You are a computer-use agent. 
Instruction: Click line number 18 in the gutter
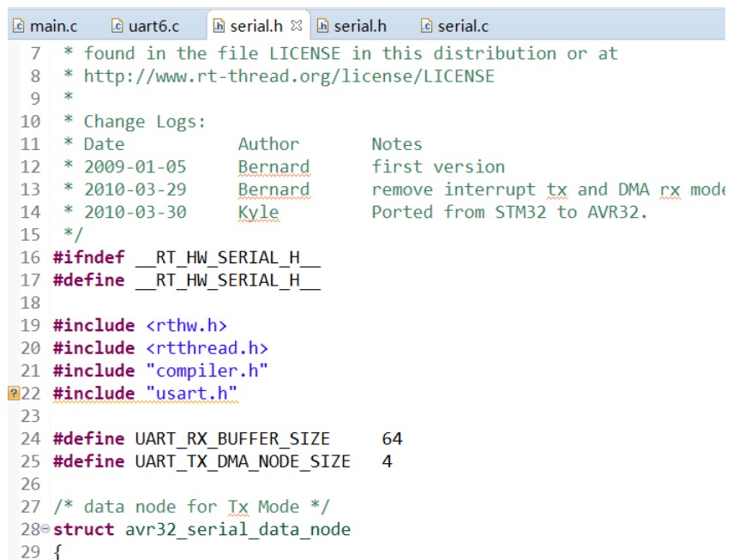pos(30,303)
